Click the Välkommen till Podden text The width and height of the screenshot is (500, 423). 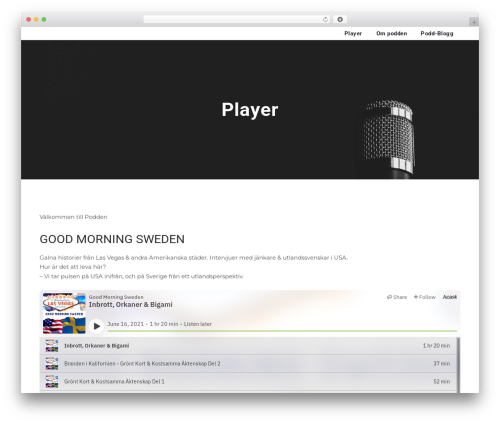[x=73, y=217]
